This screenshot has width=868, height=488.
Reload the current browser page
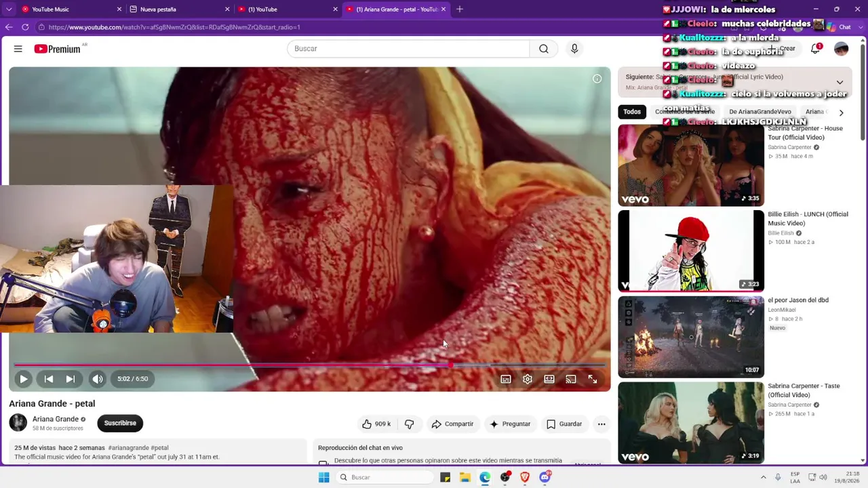pyautogui.click(x=25, y=27)
